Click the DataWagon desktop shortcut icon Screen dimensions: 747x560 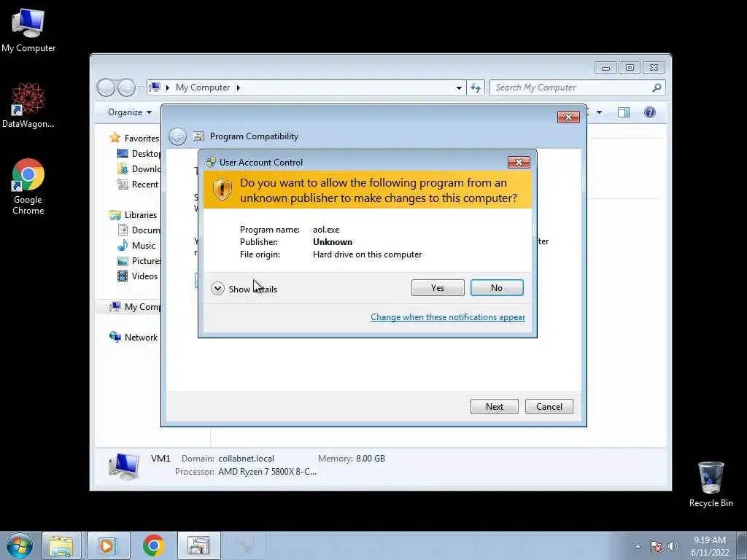click(28, 105)
